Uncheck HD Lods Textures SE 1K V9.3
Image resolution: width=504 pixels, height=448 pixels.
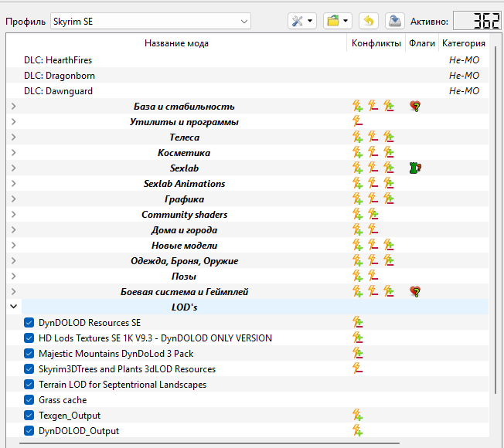click(x=29, y=338)
